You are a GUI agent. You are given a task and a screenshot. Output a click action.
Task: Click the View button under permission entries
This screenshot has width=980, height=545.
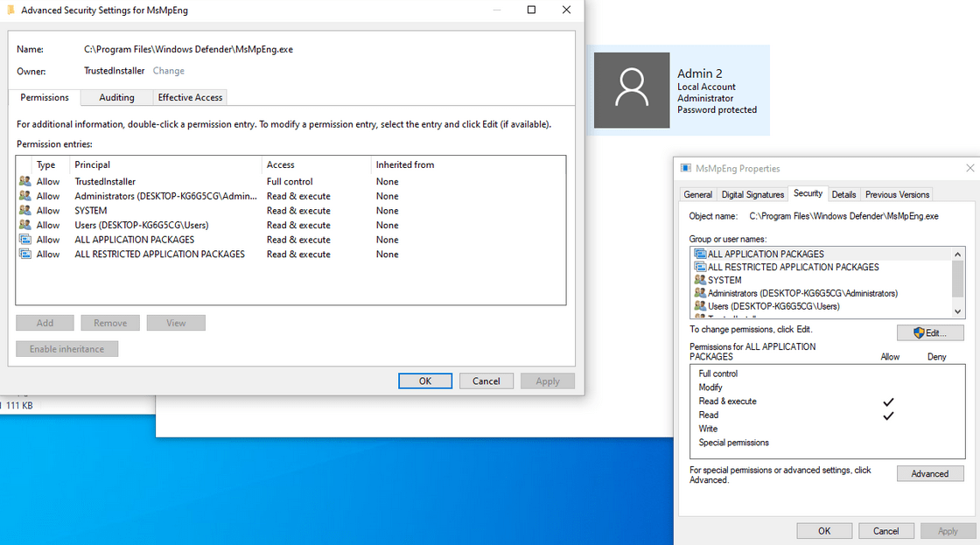point(176,323)
